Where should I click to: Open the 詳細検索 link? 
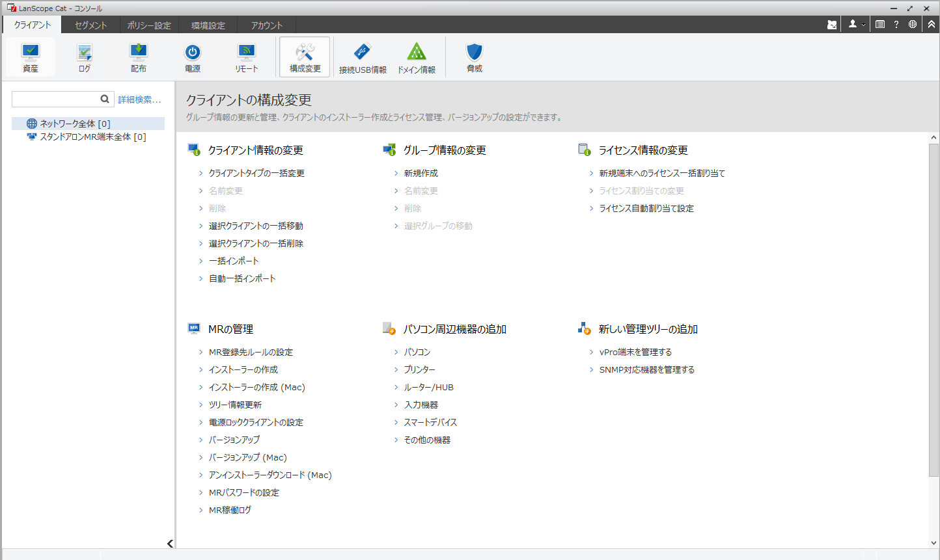(139, 100)
